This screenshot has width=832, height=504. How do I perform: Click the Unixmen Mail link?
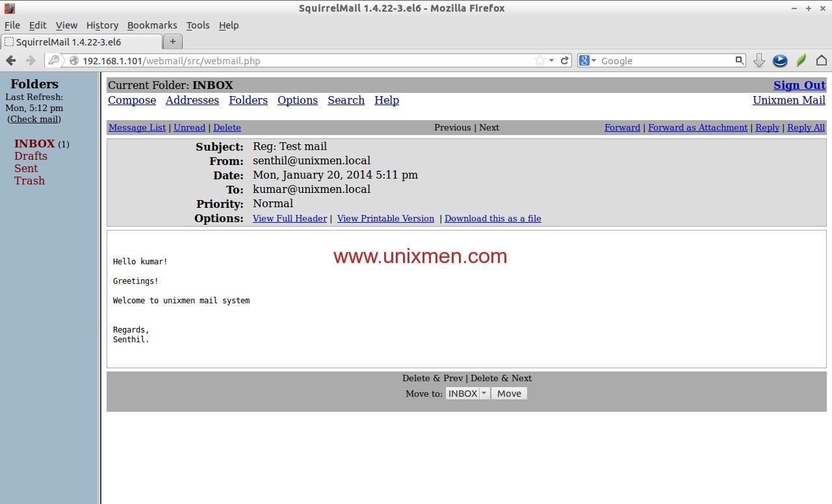(789, 100)
